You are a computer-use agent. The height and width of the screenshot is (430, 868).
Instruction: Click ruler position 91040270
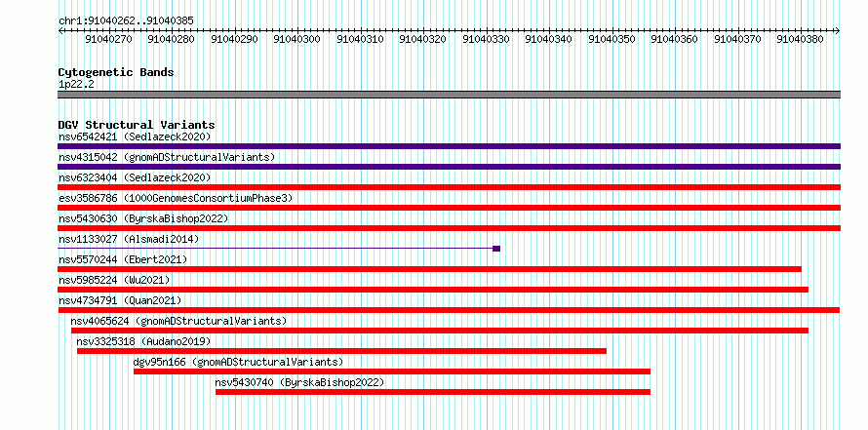pos(109,39)
